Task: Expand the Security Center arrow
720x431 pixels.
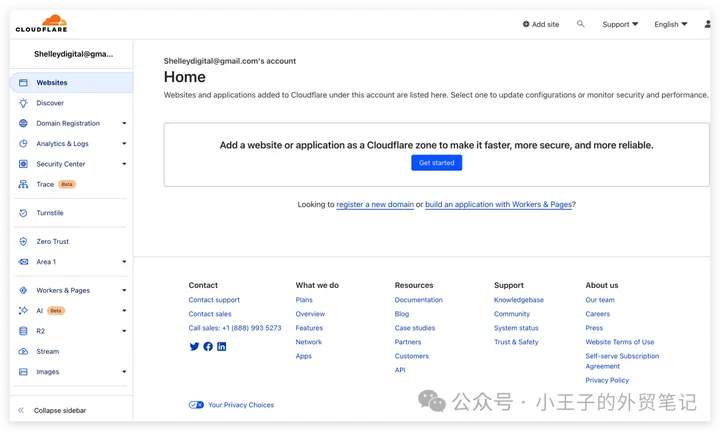Action: coord(124,164)
